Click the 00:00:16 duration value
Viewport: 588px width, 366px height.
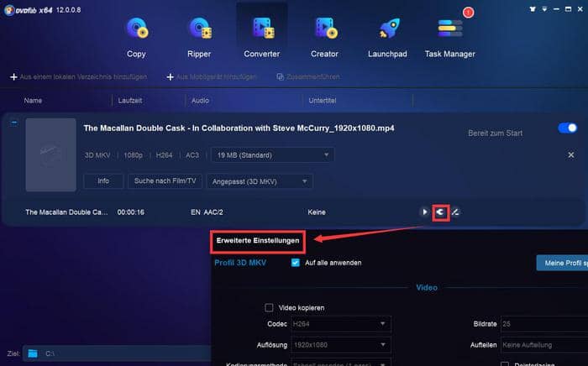(x=130, y=212)
